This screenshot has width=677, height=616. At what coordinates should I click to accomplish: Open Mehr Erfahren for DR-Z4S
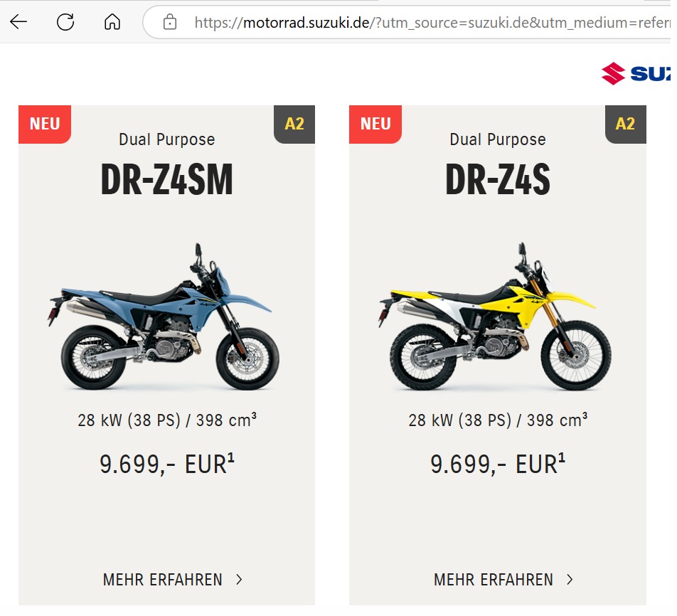(x=494, y=580)
